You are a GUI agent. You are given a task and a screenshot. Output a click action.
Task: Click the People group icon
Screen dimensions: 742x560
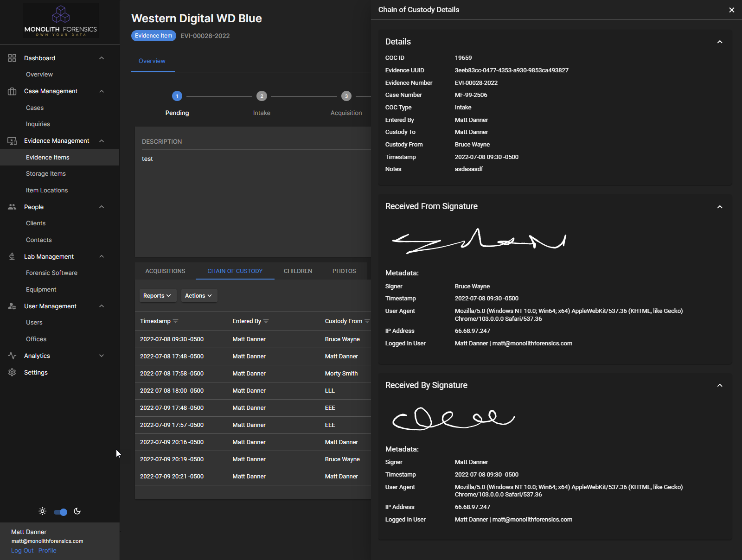coord(12,207)
